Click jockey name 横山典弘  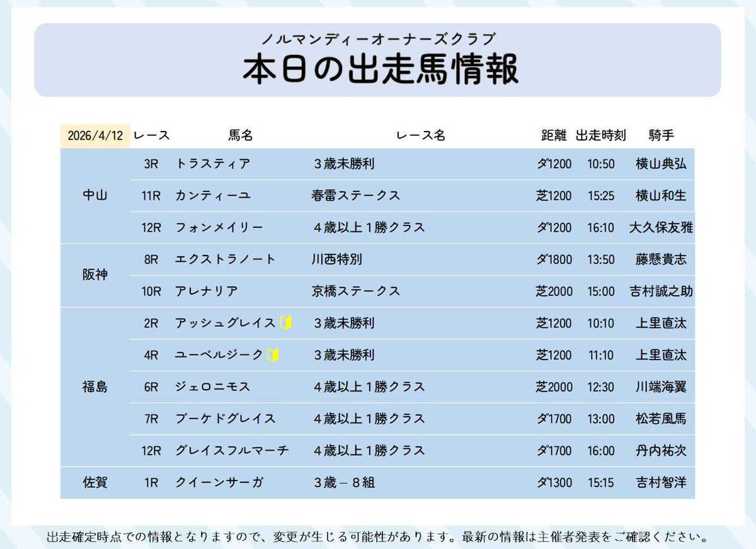(661, 164)
